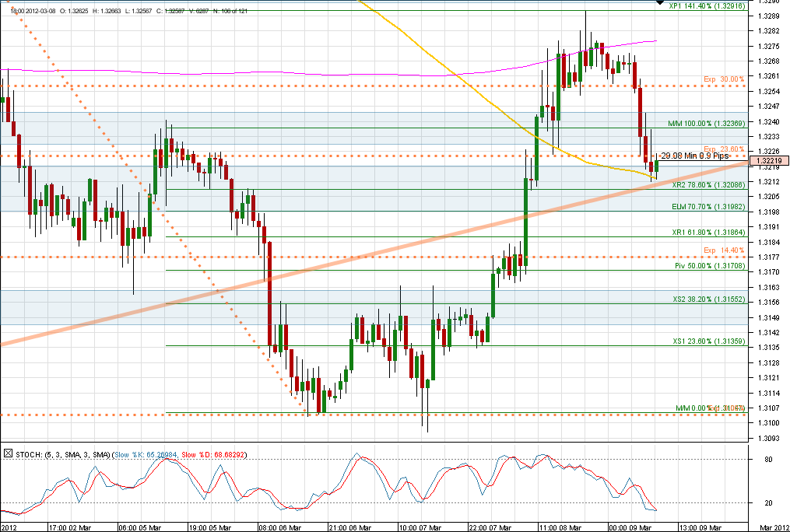This screenshot has width=790, height=532.
Task: Click the 13:00 09 Mar time label
Action: (700, 527)
